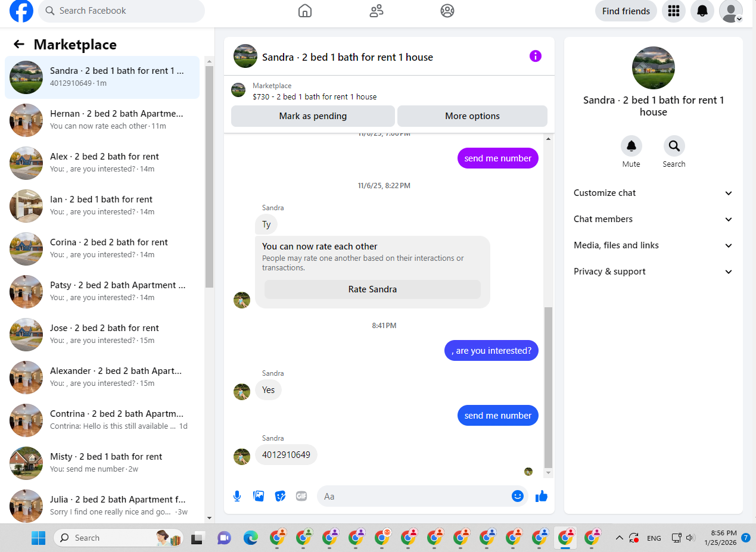
Task: Click the ENG language indicator
Action: 654,538
